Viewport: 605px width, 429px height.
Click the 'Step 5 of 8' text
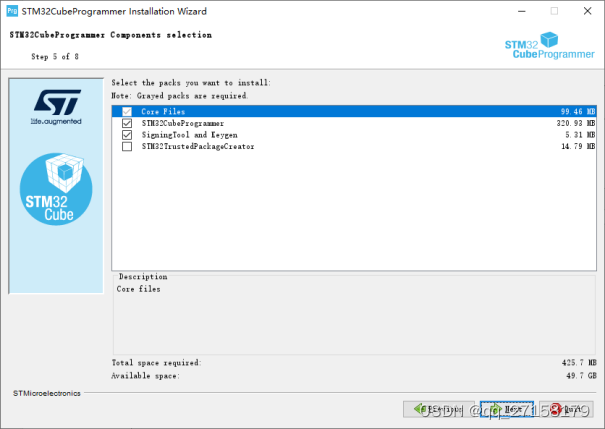[x=55, y=57]
